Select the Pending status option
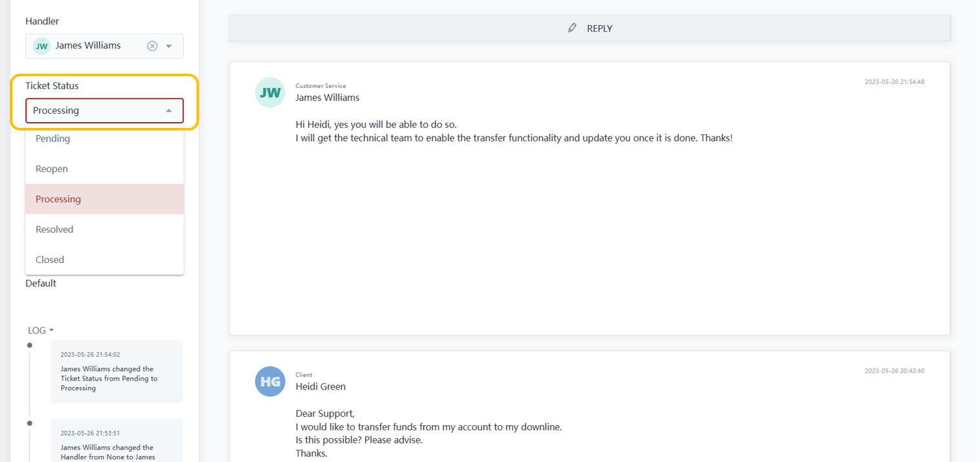 click(x=53, y=138)
